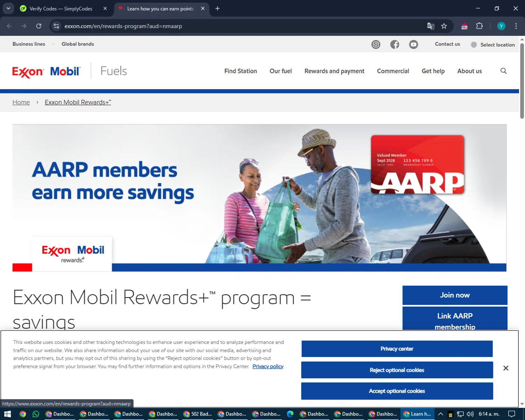The height and width of the screenshot is (420, 525).
Task: Select the Learn how you can earn points tab
Action: [x=161, y=8]
